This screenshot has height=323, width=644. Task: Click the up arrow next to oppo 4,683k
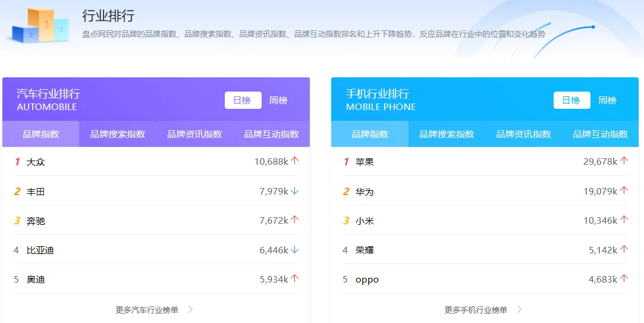tap(624, 278)
